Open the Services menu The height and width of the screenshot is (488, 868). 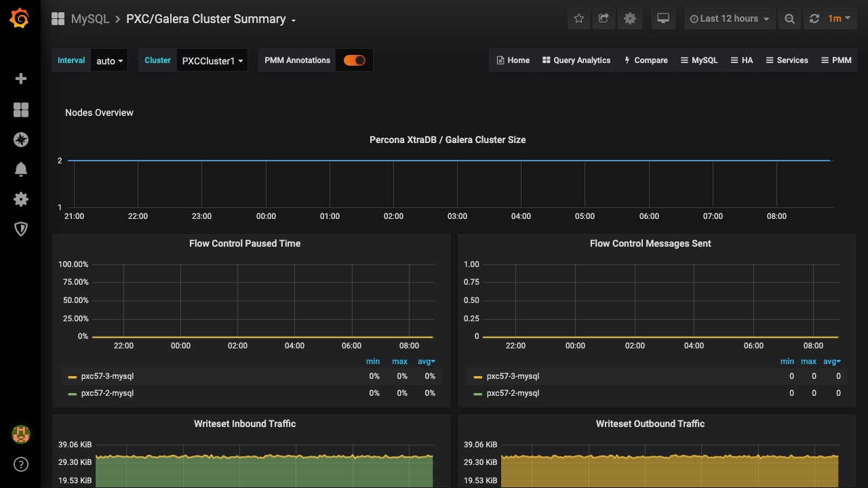tap(787, 60)
